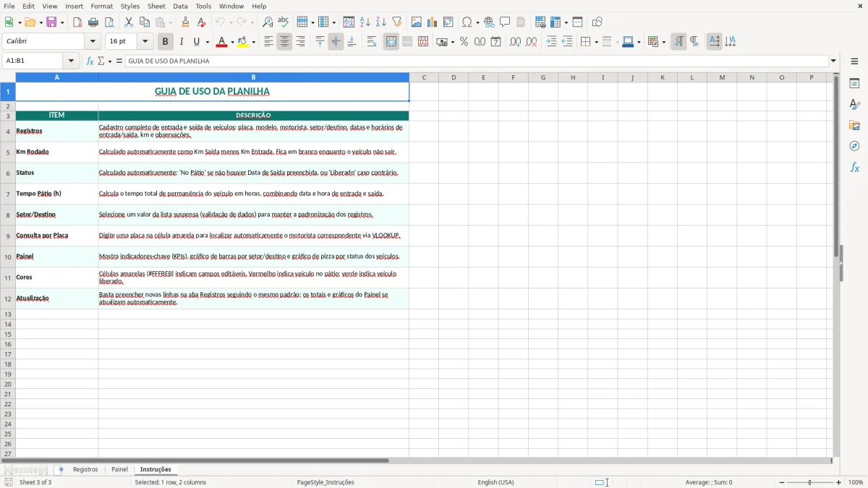Open the Insert menu
The image size is (868, 488).
pos(74,6)
